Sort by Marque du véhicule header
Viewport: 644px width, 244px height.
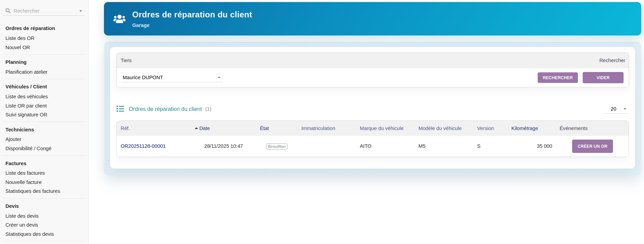[381, 128]
